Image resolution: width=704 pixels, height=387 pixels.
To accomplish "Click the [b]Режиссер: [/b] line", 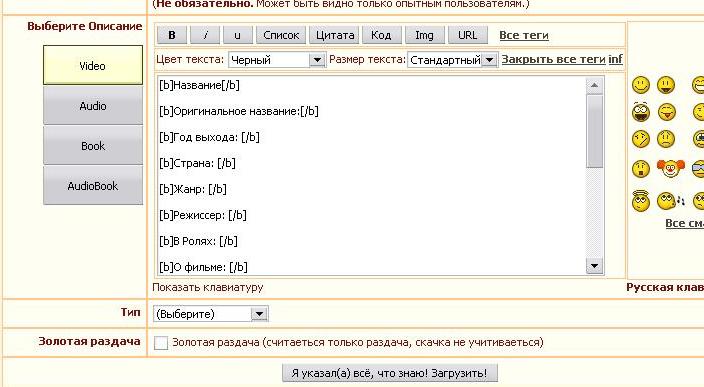I will (x=202, y=215).
